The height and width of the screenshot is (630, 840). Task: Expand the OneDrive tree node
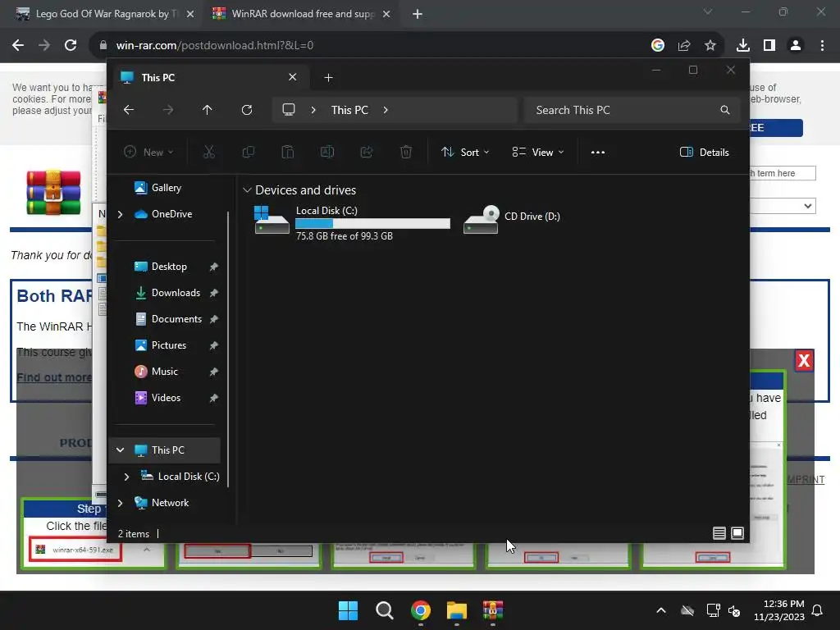click(120, 214)
